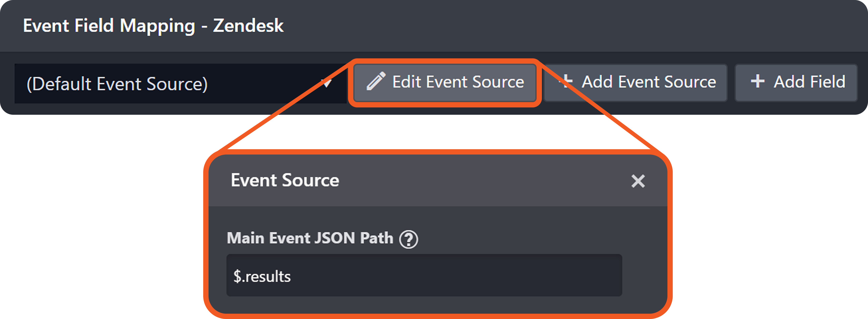The image size is (868, 319).
Task: Click the $.results value text
Action: (262, 276)
